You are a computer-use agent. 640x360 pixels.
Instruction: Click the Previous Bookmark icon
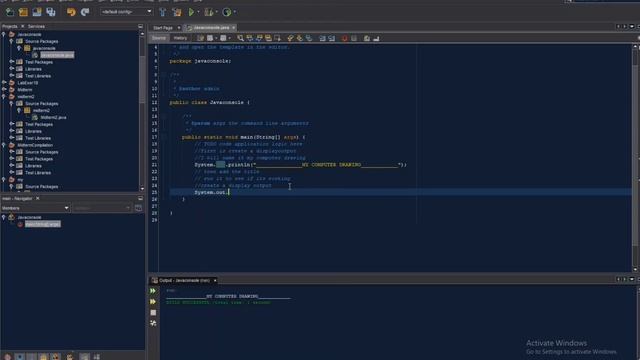290,38
